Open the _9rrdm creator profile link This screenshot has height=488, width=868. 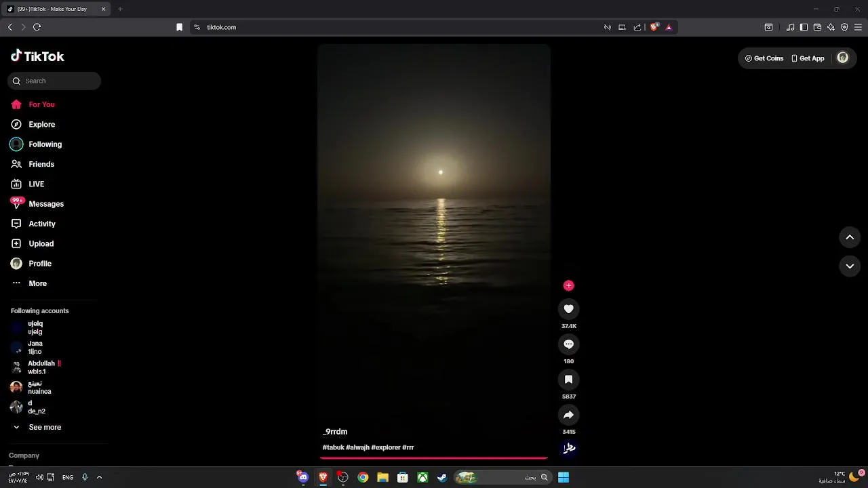point(335,432)
